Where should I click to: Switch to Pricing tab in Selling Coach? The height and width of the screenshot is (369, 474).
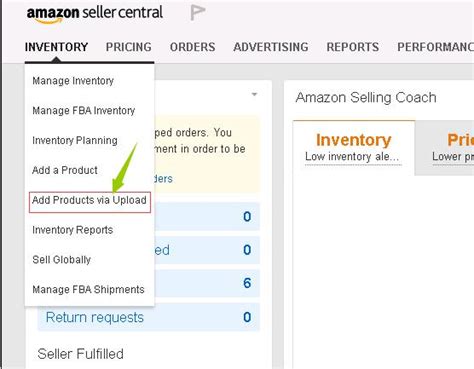pyautogui.click(x=445, y=148)
